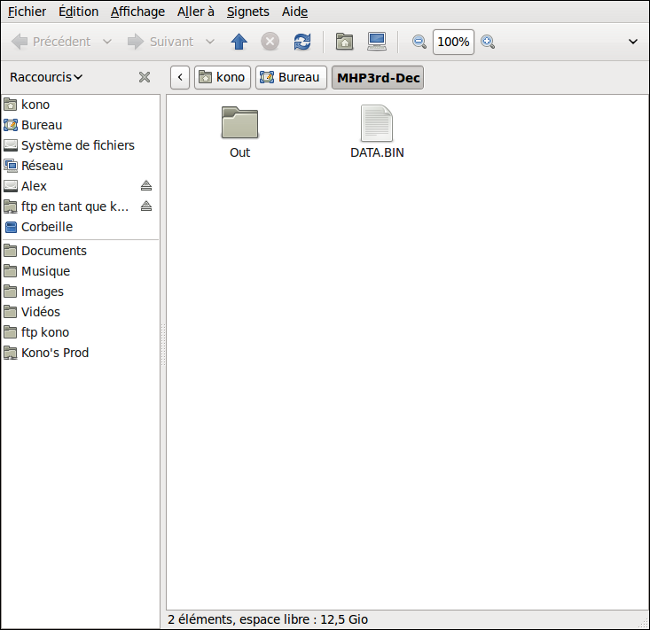Open the Aller à menu
The image size is (650, 630).
tap(196, 12)
